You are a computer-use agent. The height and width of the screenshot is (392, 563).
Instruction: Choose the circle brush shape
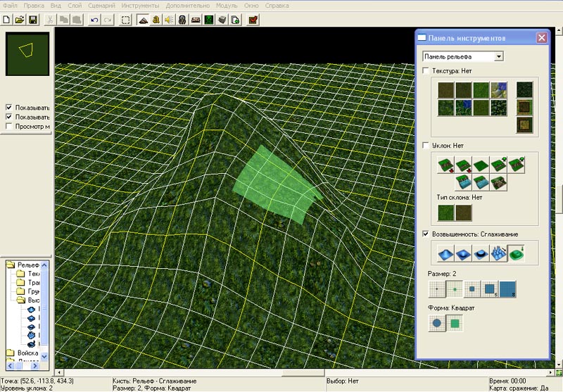(437, 324)
